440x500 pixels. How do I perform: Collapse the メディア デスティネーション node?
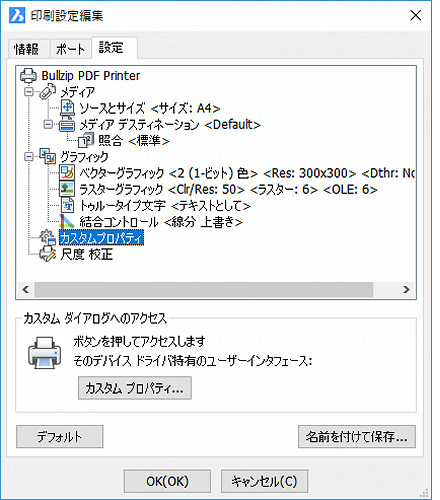[x=48, y=124]
